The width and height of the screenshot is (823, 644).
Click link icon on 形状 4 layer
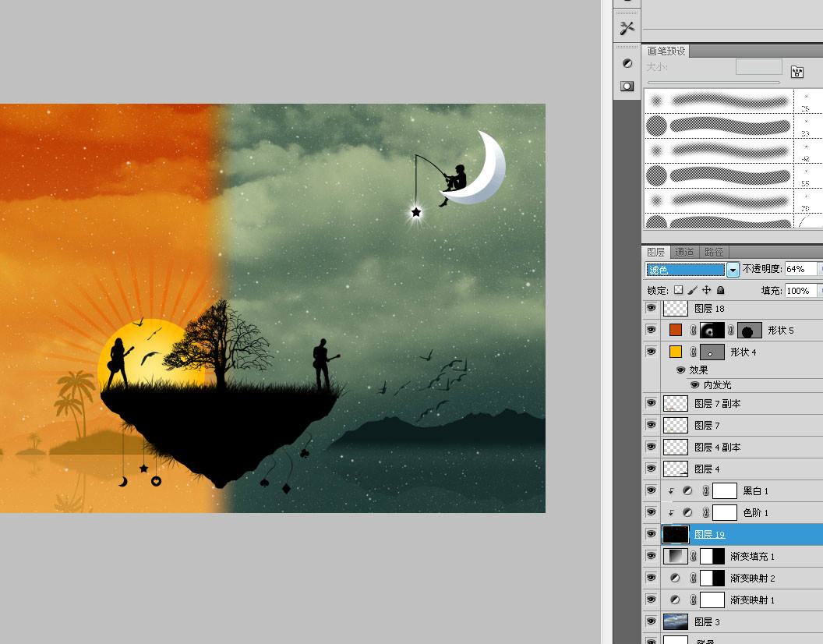[x=694, y=352]
